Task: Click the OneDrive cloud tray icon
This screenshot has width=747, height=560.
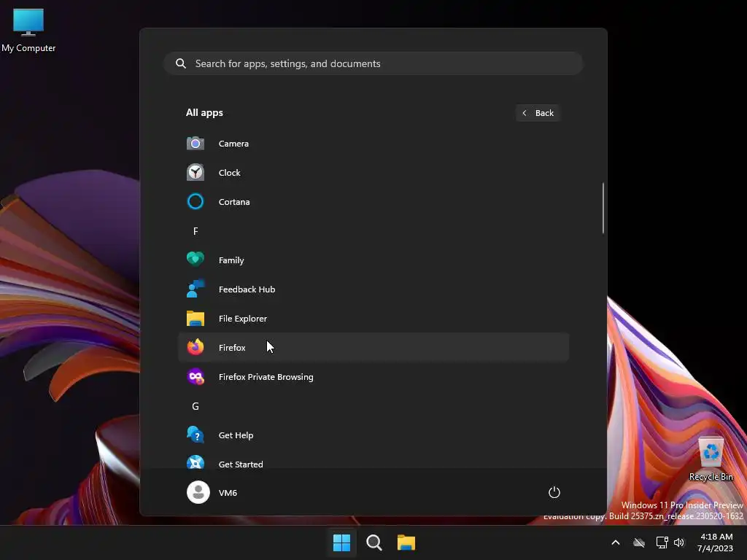Action: tap(639, 542)
